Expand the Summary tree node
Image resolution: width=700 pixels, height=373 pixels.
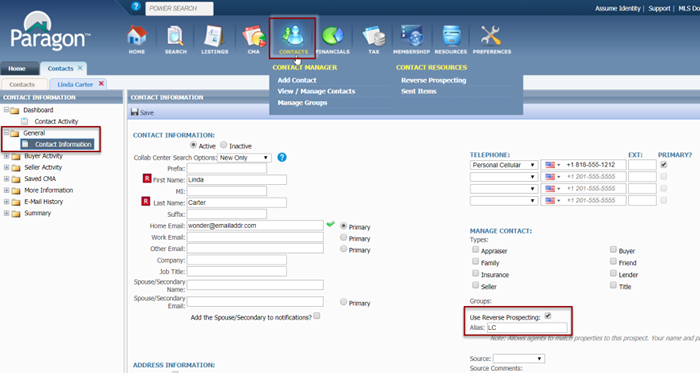click(x=6, y=213)
